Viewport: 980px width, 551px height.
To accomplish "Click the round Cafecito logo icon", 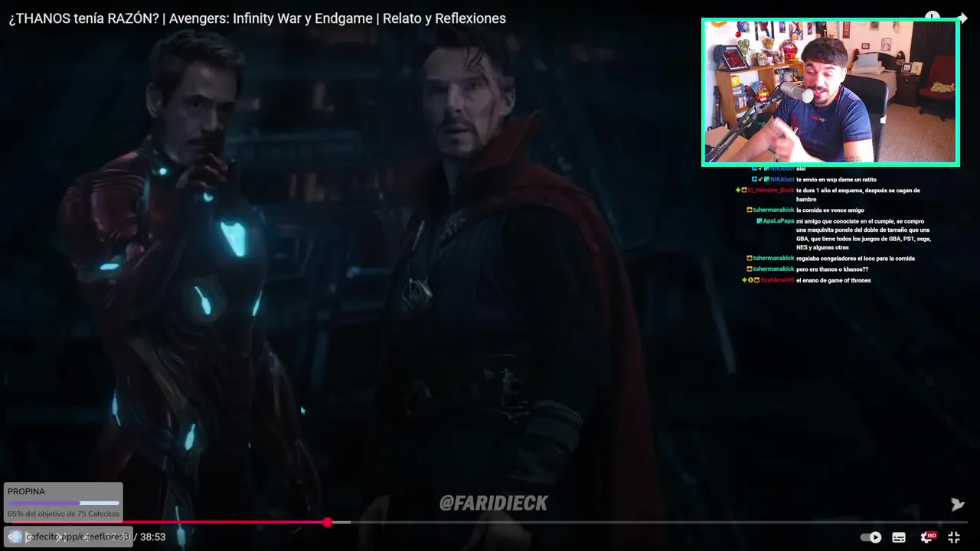I will tap(15, 536).
